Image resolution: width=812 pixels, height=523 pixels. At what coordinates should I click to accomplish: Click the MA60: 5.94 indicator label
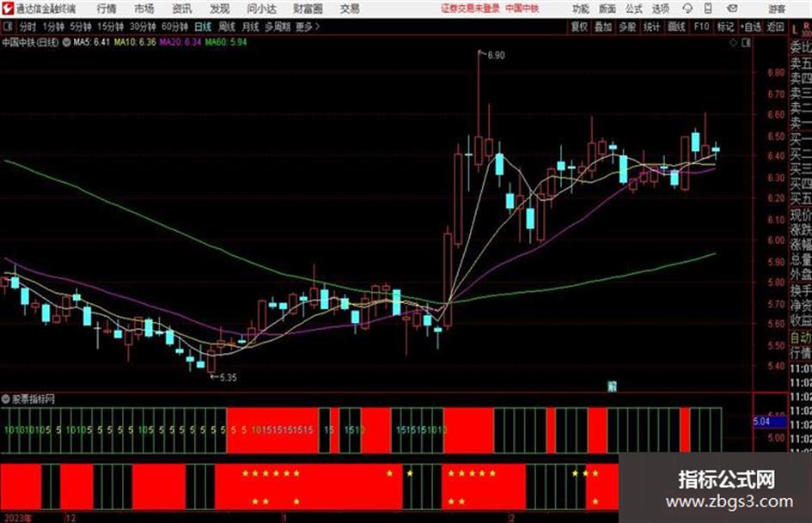pyautogui.click(x=226, y=42)
